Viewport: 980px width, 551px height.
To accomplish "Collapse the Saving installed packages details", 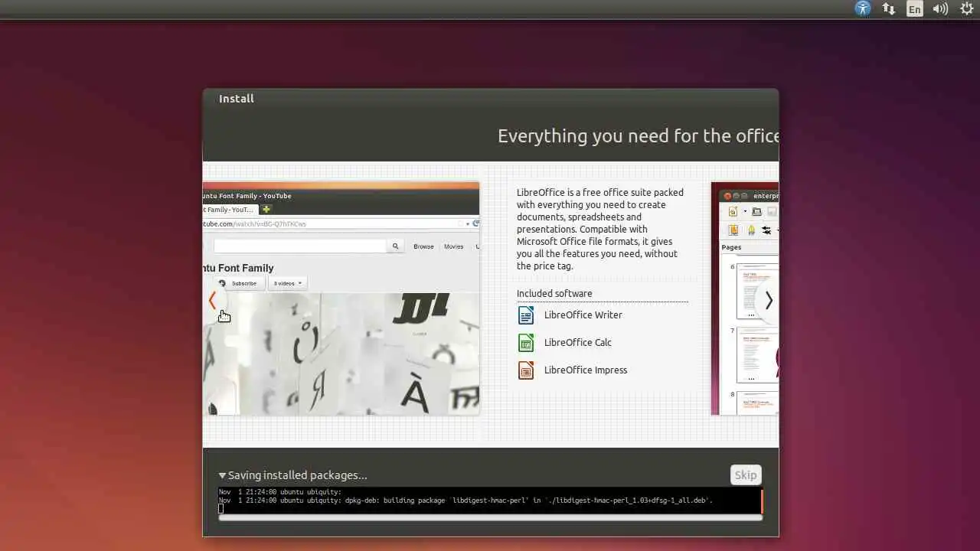I will 222,475.
